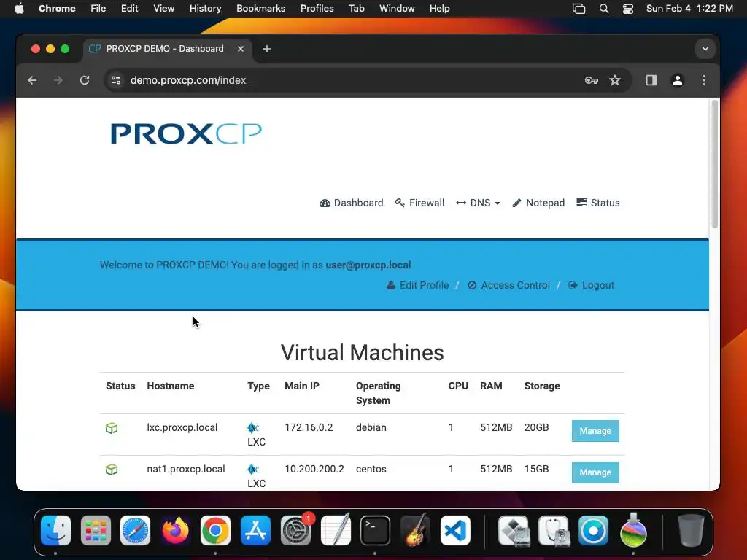Click the lxc.proxcp.local hostname
The width and height of the screenshot is (747, 560).
[182, 427]
